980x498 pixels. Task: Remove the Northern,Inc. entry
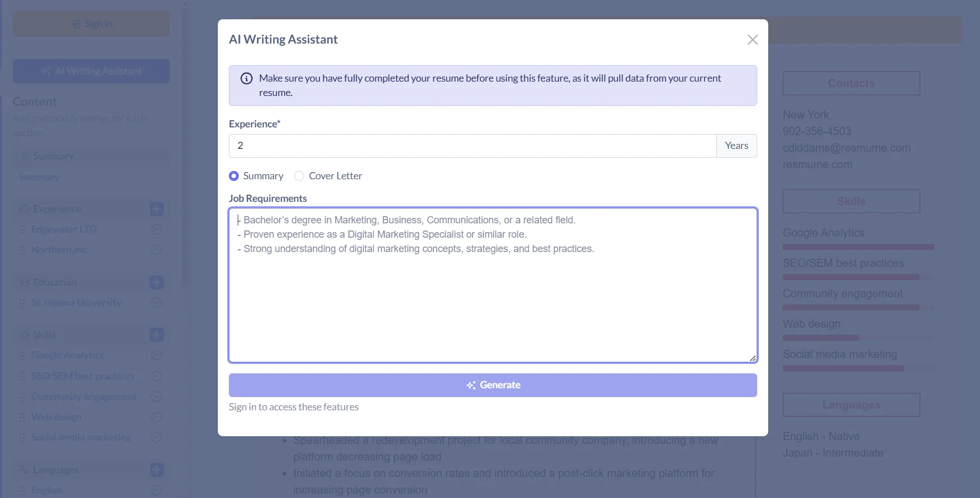point(157,250)
